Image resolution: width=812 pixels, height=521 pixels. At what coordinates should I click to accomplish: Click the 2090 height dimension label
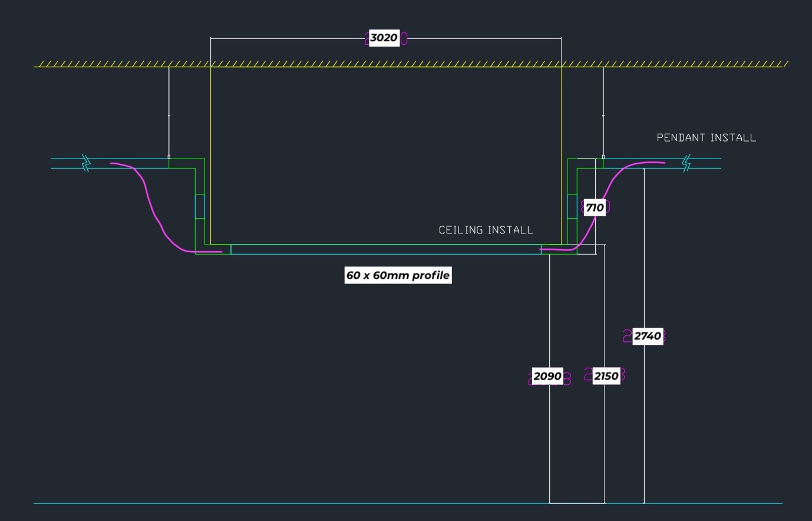[547, 376]
